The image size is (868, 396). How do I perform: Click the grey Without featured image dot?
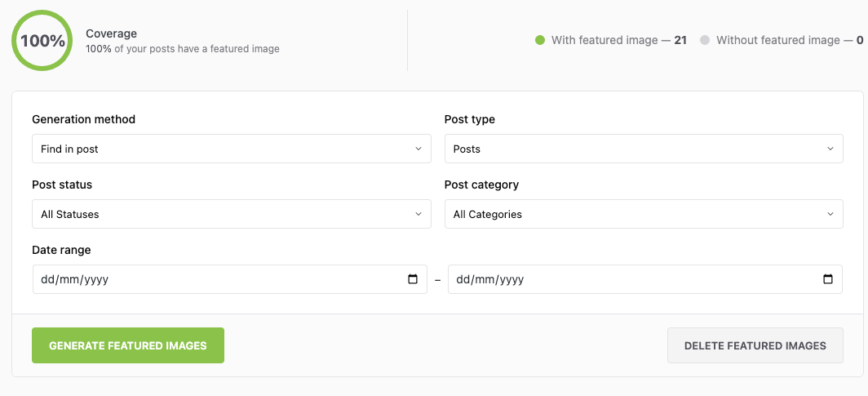(x=705, y=40)
